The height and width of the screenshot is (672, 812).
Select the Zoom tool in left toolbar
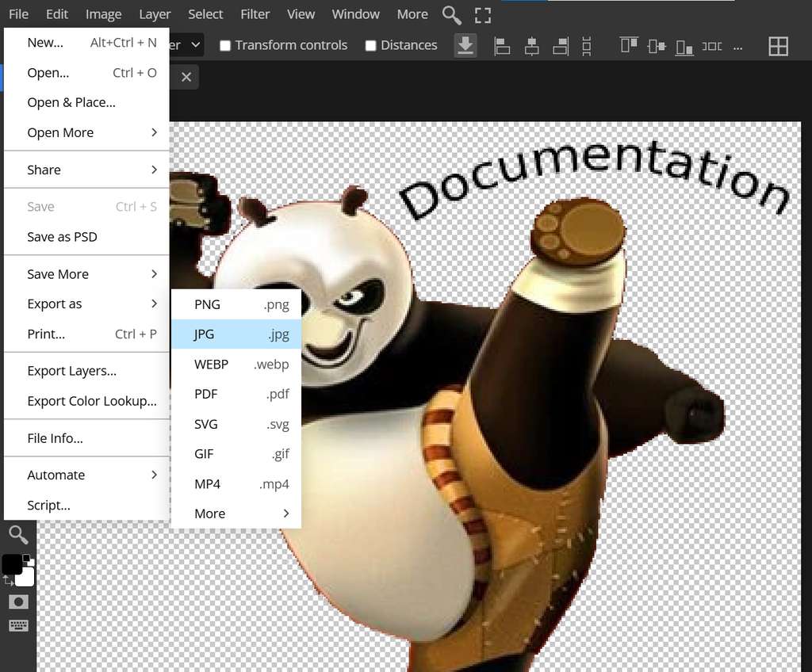18,535
